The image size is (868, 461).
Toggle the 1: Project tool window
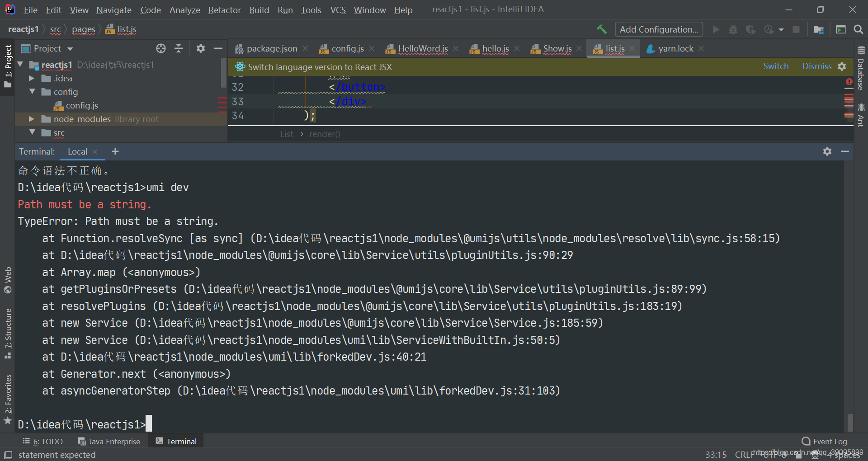click(8, 66)
